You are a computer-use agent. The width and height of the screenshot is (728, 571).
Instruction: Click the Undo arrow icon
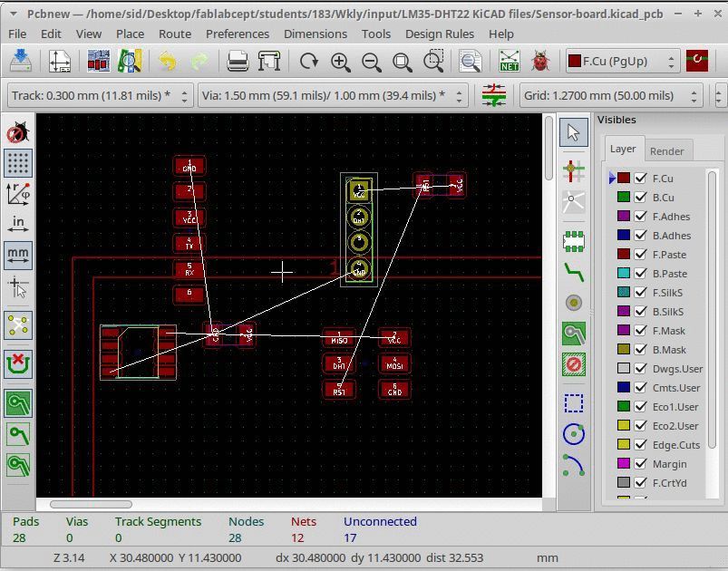tap(168, 62)
